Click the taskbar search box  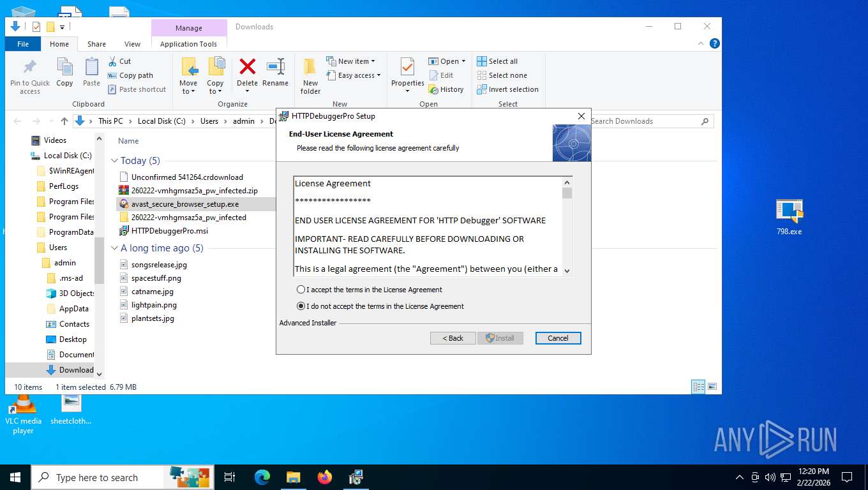pos(97,477)
